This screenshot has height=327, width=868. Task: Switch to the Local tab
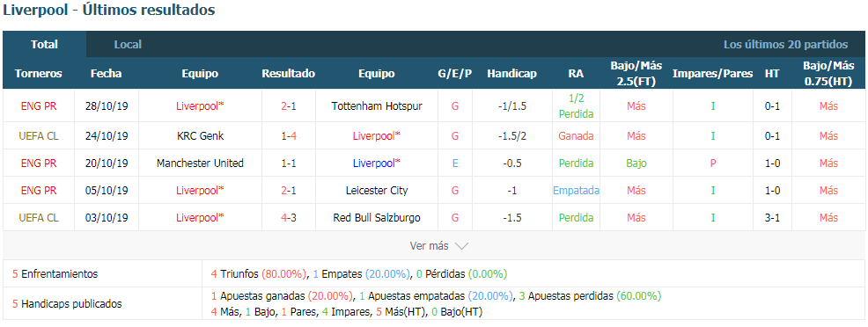pyautogui.click(x=128, y=44)
